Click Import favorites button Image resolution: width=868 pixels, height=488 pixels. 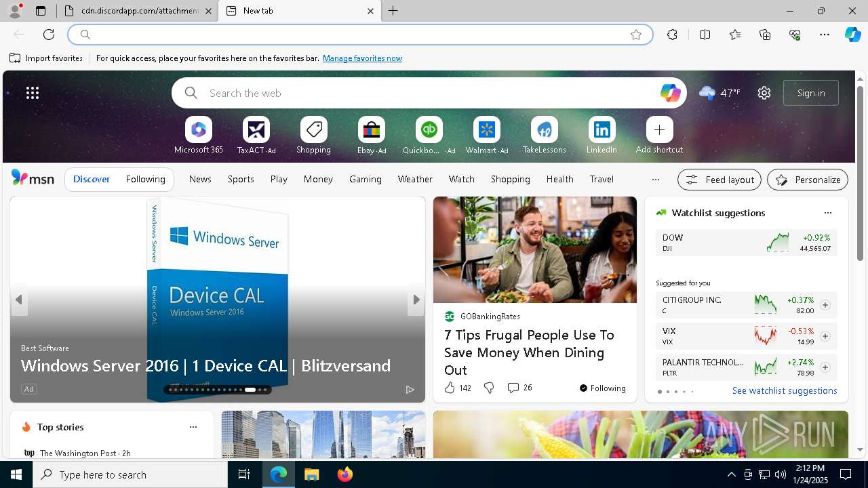pos(46,58)
